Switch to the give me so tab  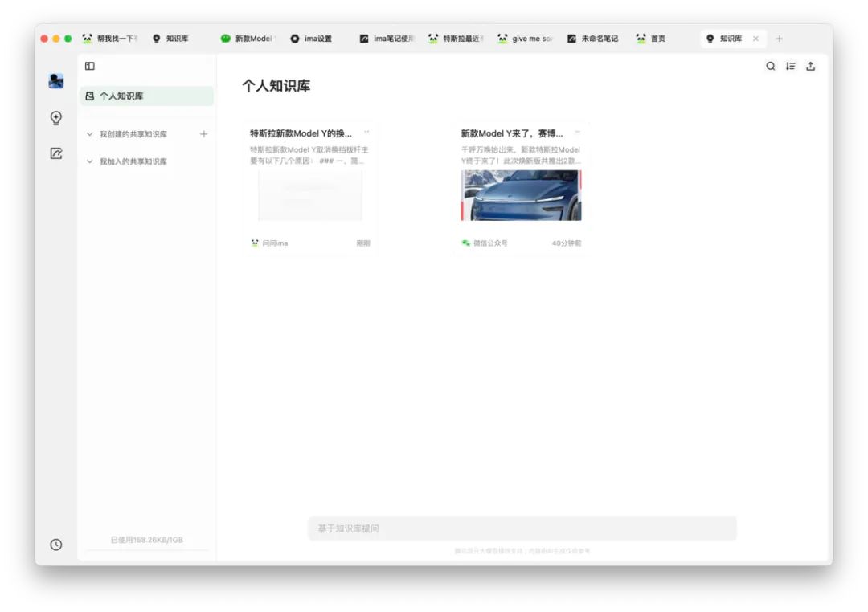click(x=525, y=39)
